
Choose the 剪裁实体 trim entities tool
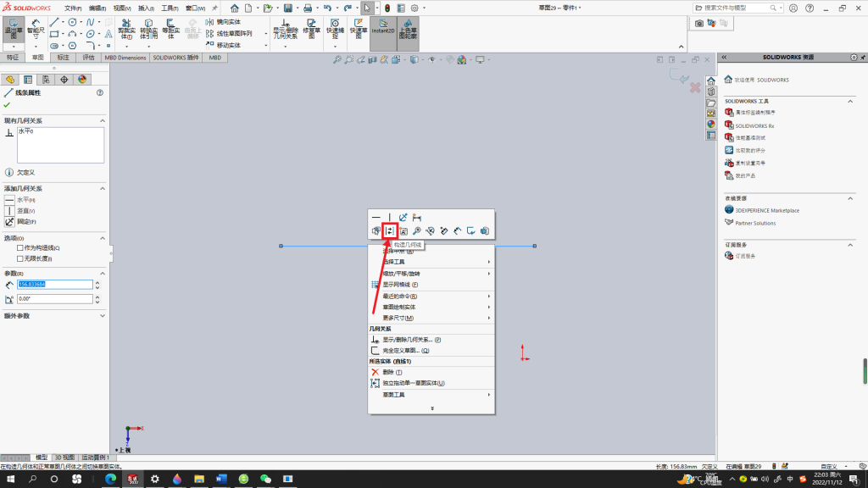coord(127,29)
